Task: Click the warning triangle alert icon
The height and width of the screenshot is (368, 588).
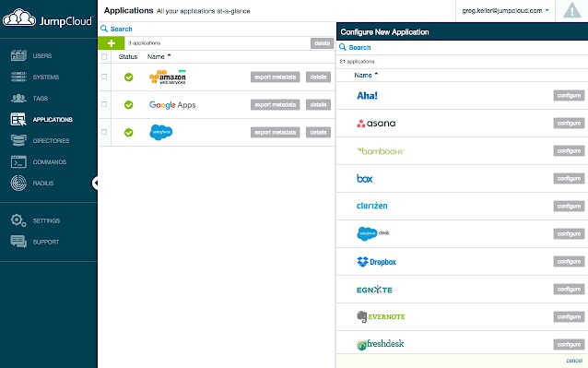Action: (x=572, y=10)
